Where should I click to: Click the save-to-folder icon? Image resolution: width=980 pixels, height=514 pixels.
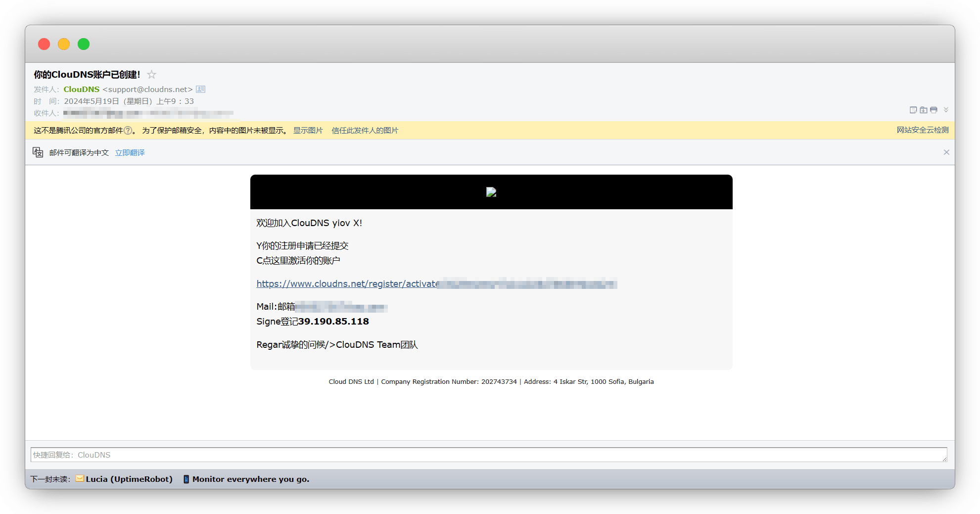coord(923,110)
